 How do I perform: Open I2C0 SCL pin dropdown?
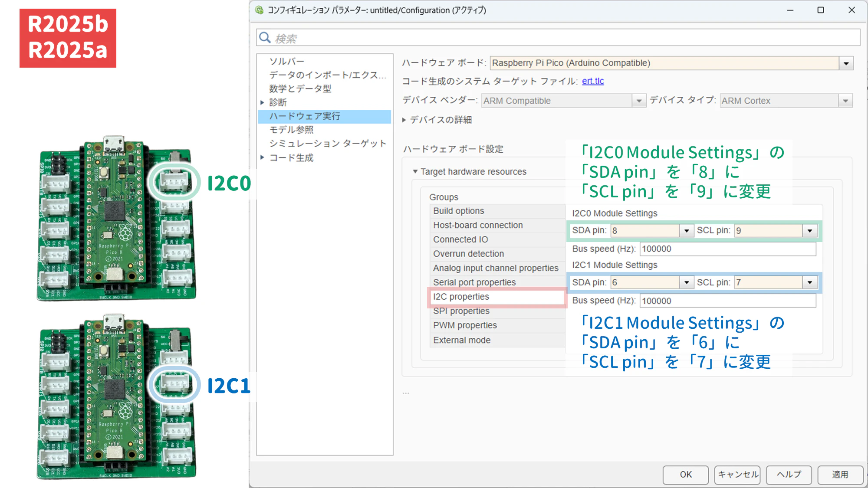click(810, 231)
